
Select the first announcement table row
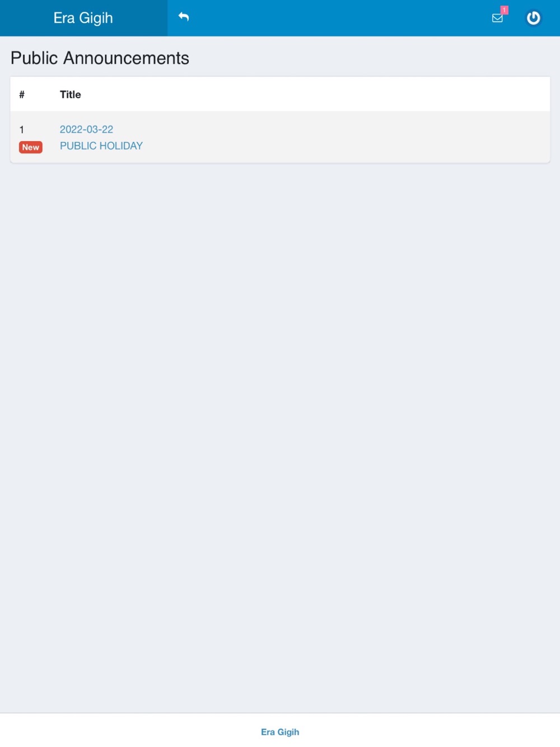[280, 137]
